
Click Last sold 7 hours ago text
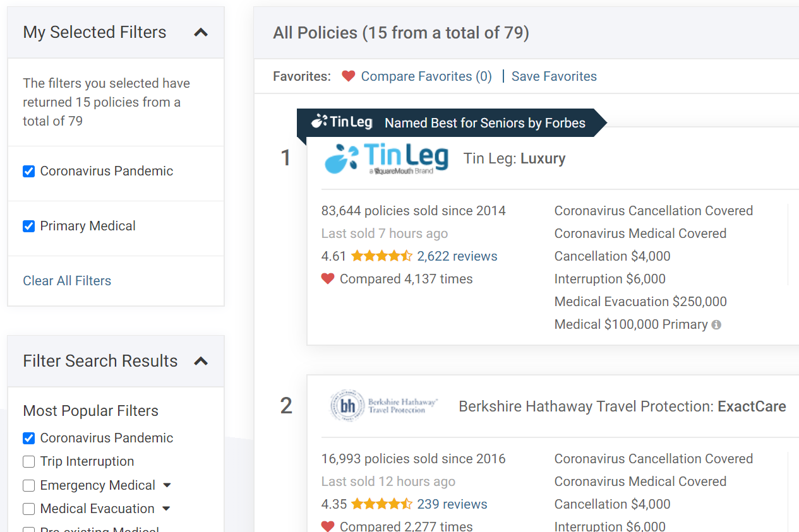click(x=385, y=233)
